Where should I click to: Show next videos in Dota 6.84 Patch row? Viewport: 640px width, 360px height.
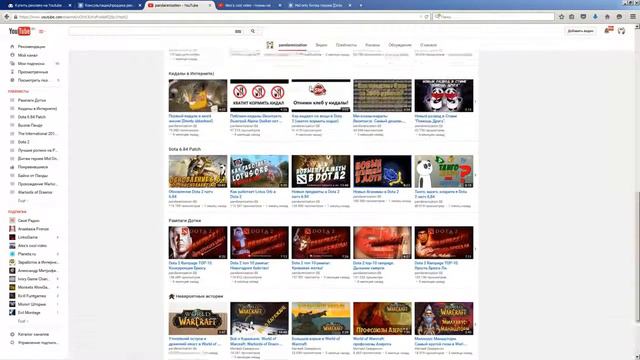[x=476, y=175]
